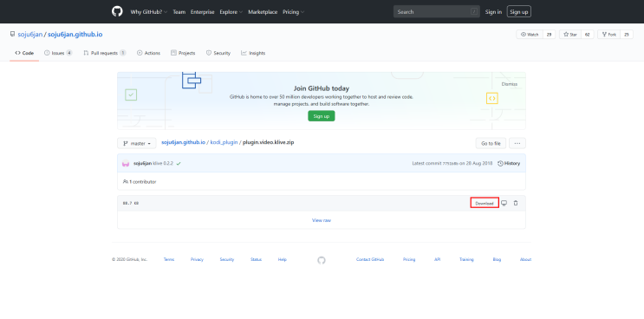The width and height of the screenshot is (644, 319).
Task: Open the Projects tab
Action: (x=183, y=53)
